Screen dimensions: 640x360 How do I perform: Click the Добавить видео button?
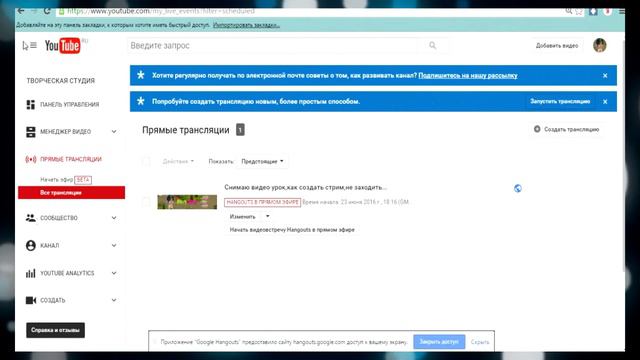click(x=557, y=46)
